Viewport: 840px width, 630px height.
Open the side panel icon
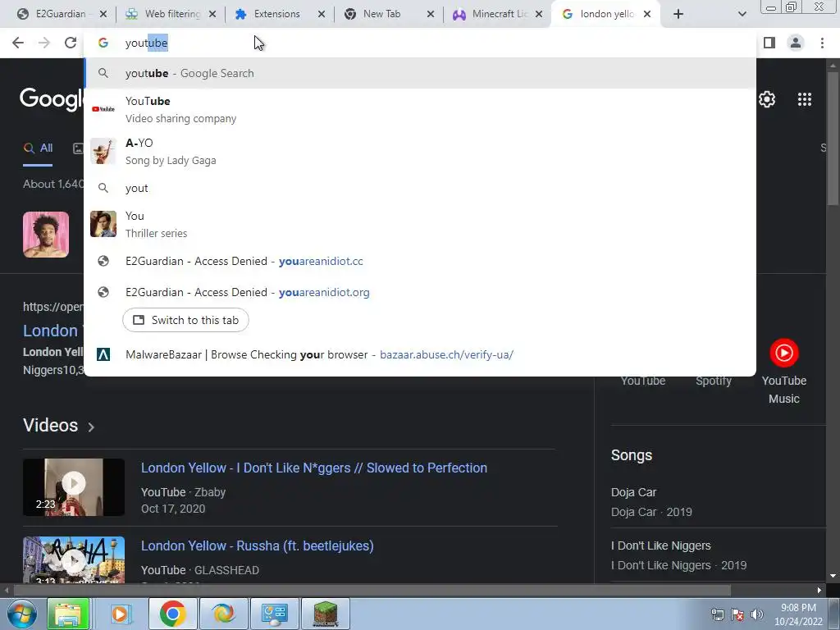coord(769,43)
